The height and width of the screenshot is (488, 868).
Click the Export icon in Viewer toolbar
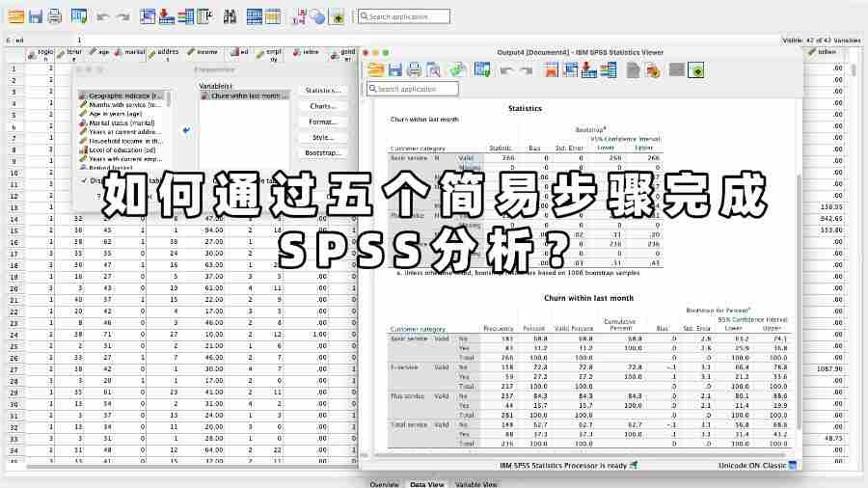pos(457,69)
